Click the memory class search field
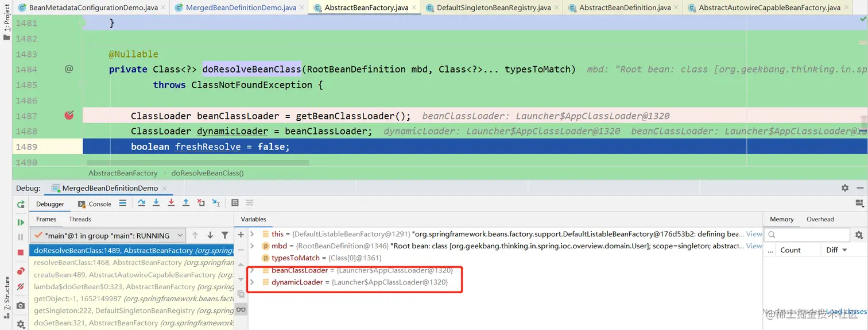Image resolution: width=868 pixels, height=330 pixels. [x=808, y=235]
